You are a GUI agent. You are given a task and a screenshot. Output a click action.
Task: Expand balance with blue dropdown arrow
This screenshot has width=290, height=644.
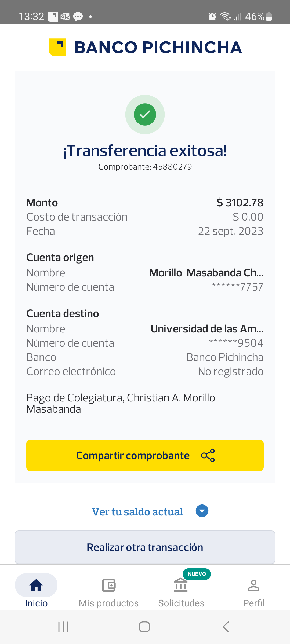click(x=202, y=511)
